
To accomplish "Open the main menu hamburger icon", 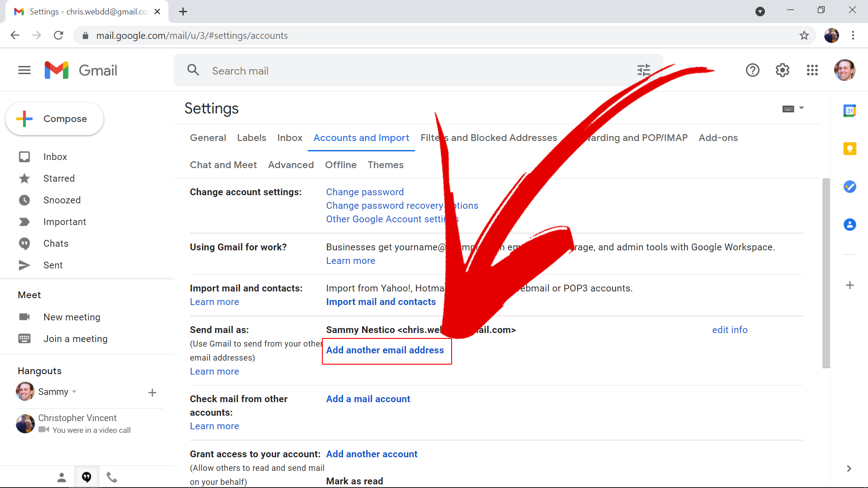I will point(24,70).
